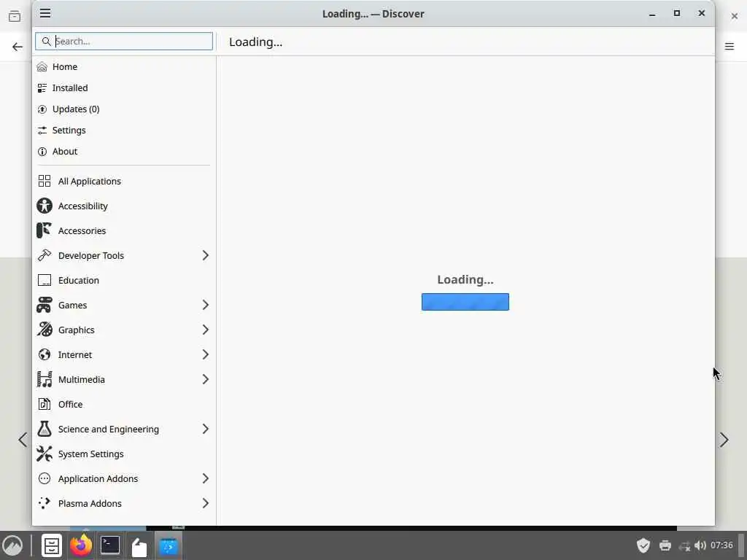Expand Internet subcategories chevron
Screen dimensions: 747x560
(205, 354)
